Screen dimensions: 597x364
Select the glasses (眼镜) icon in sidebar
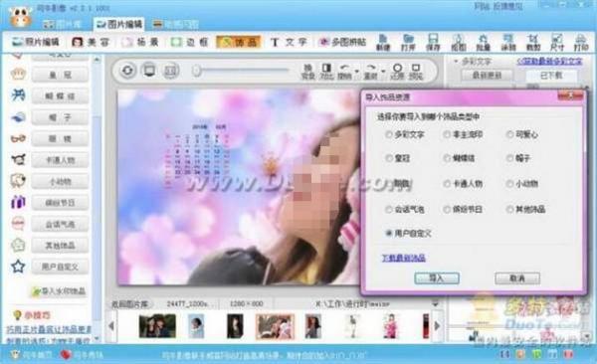[x=18, y=138]
